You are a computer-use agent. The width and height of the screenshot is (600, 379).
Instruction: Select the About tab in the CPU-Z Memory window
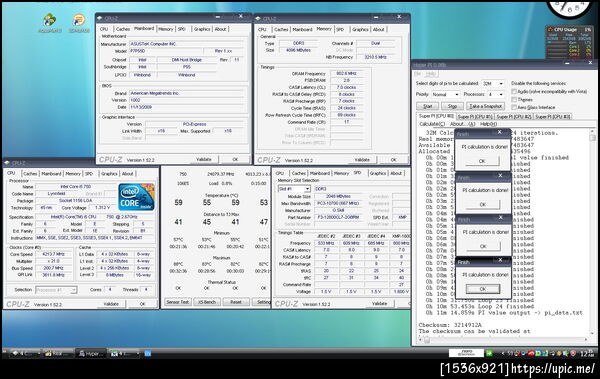click(x=378, y=29)
